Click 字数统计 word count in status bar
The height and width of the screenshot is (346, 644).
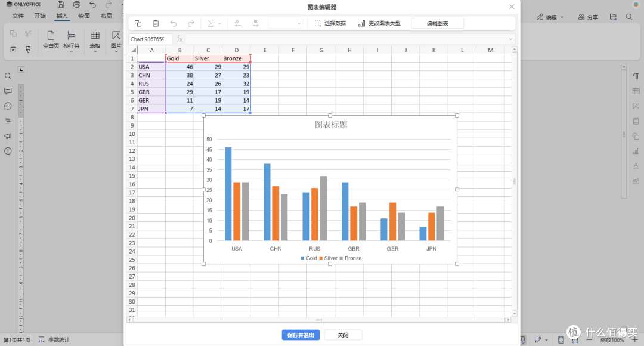[x=54, y=340]
